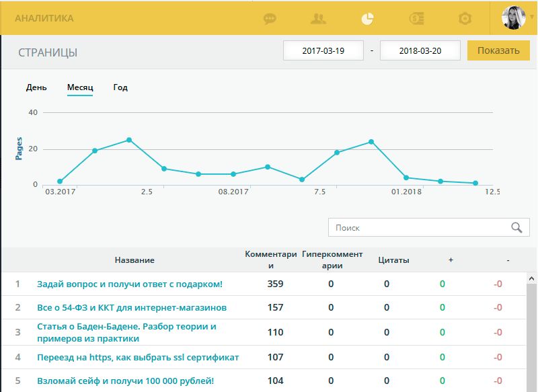Viewport: 538px width, 392px height.
Task: Open 'Все о 54-ФЗ и ККТ' link
Action: 131,308
